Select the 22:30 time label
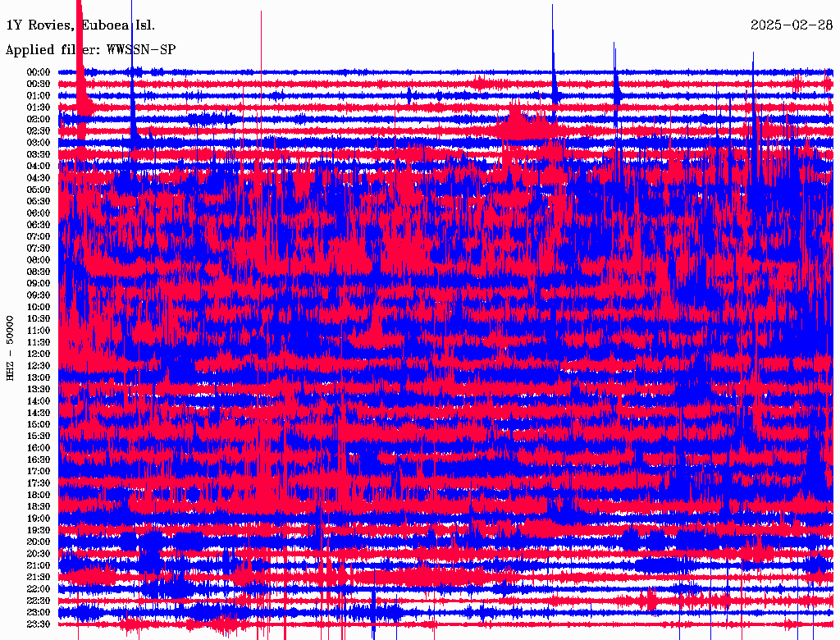Viewport: 840px width, 640px height. pos(39,601)
